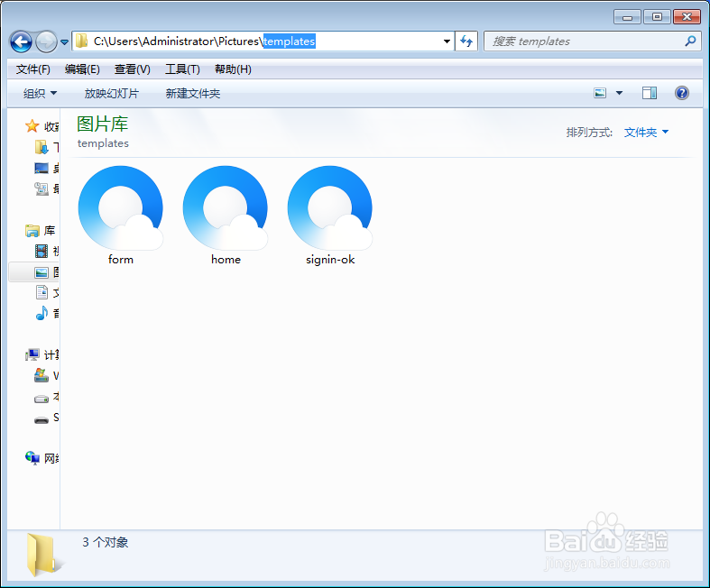Start 放映幻灯片 slideshow
Screen dimensions: 710x588
pyautogui.click(x=111, y=93)
